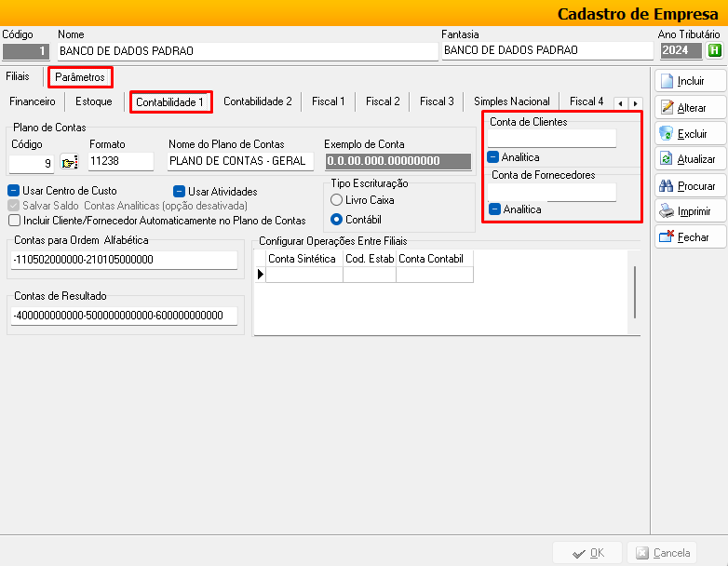Click the Excluir recycle bin icon

pyautogui.click(x=667, y=133)
